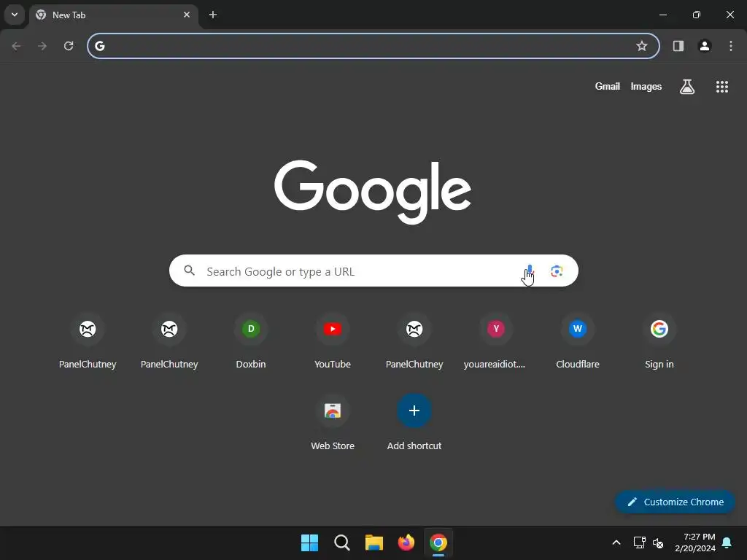Open Windows taskbar search

(342, 542)
